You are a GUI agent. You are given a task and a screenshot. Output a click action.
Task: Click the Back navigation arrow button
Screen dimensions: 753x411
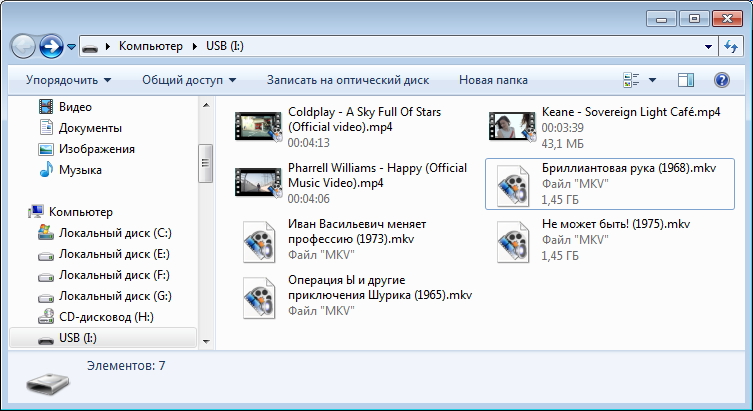coord(24,46)
